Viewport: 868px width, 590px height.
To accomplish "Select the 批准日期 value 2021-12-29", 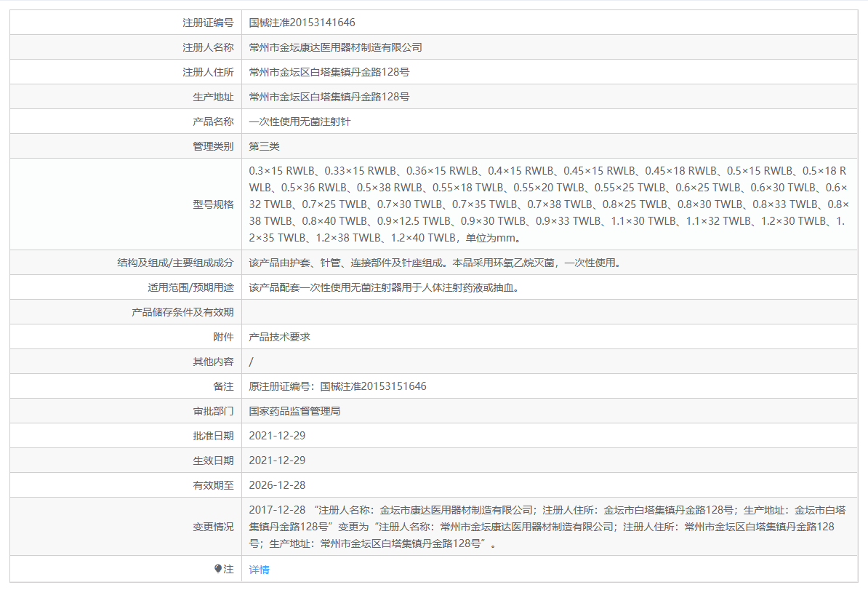I will point(277,436).
